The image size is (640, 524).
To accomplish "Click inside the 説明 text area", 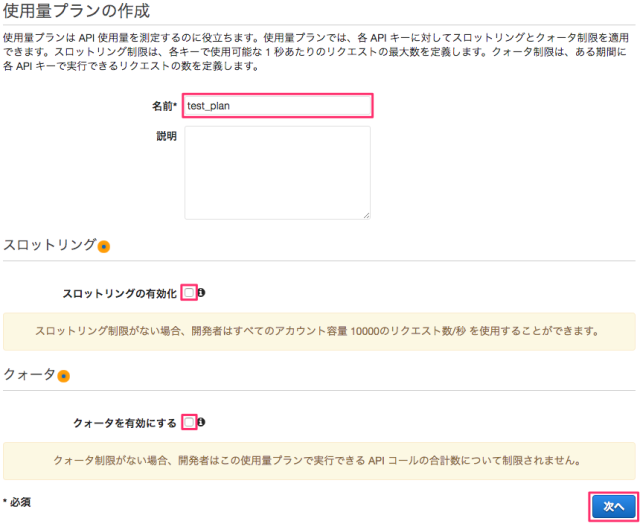I will [x=277, y=172].
